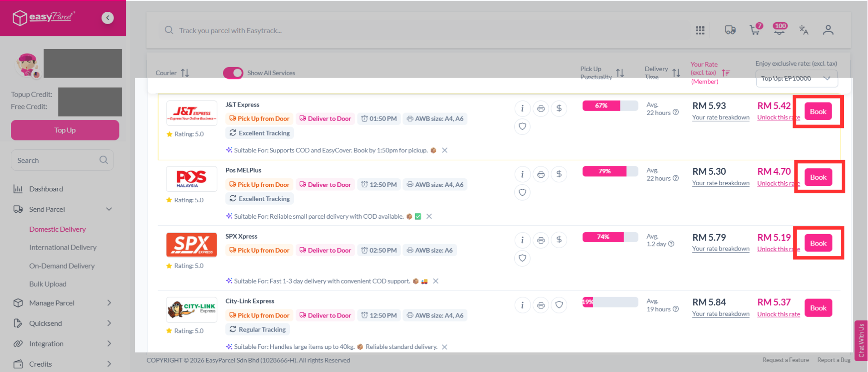Image resolution: width=868 pixels, height=372 pixels.
Task: Select International Delivery in sidebar
Action: point(63,248)
